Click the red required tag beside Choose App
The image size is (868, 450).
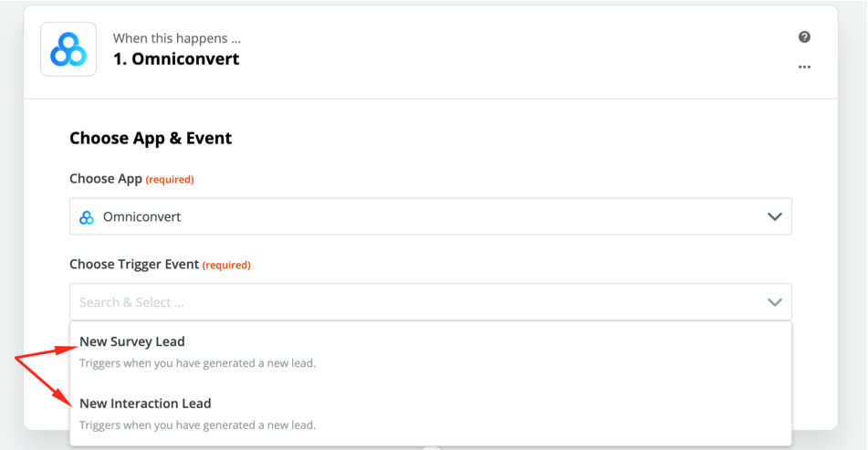[170, 180]
